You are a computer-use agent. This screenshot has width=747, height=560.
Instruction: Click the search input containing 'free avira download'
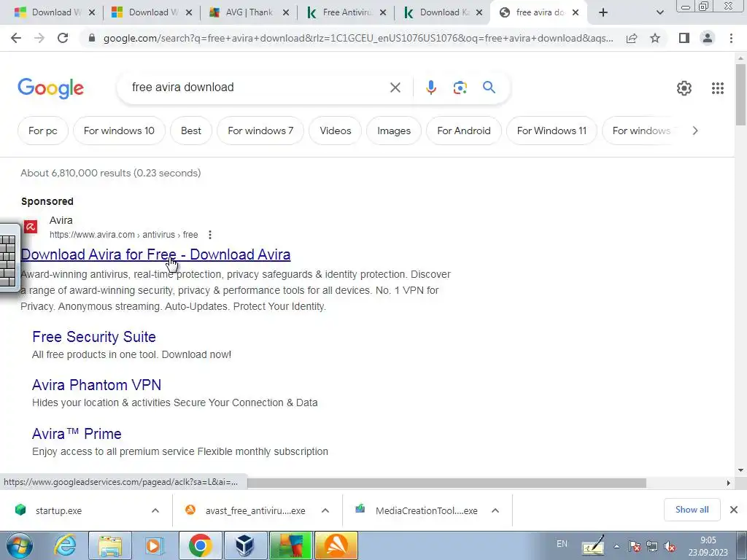tap(258, 87)
